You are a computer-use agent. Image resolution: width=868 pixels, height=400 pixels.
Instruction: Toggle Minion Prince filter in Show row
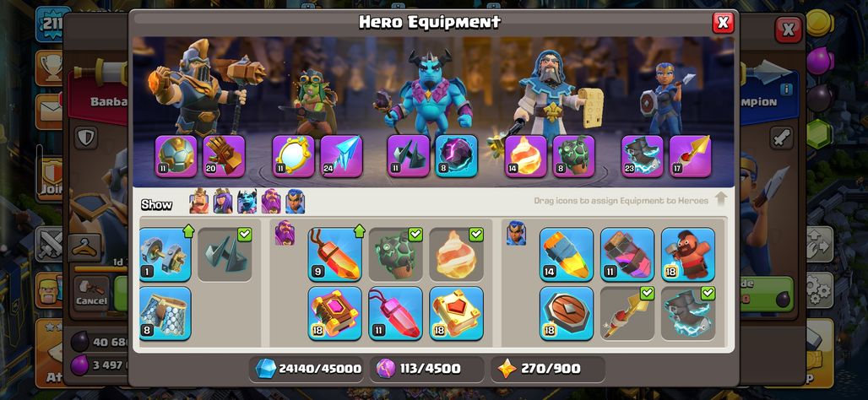(247, 202)
